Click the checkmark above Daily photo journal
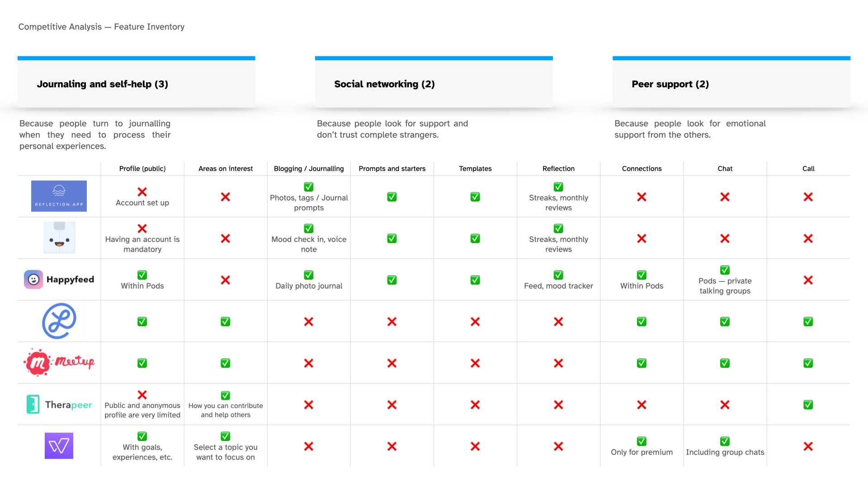868x488 pixels. tap(309, 275)
